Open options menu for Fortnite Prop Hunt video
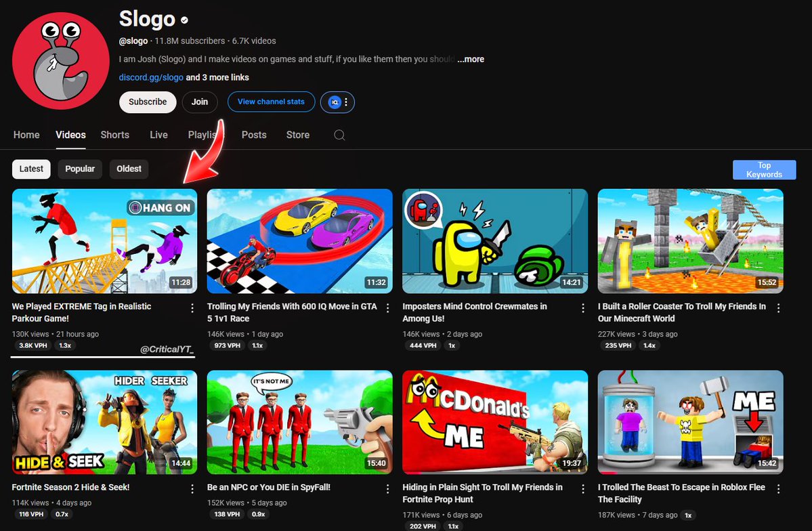This screenshot has height=531, width=812. (x=582, y=488)
